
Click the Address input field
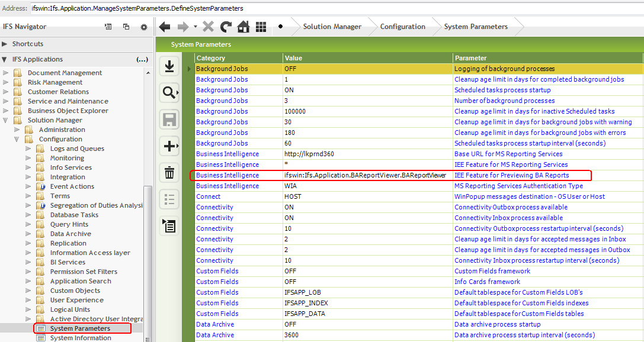coord(332,8)
